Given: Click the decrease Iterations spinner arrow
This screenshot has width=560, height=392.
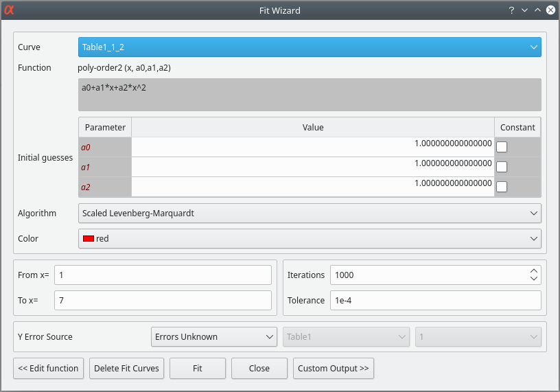Looking at the screenshot, I should [534, 279].
